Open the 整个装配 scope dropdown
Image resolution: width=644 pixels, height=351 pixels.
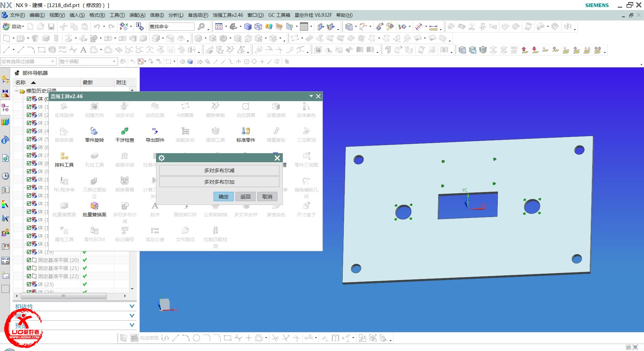click(88, 61)
